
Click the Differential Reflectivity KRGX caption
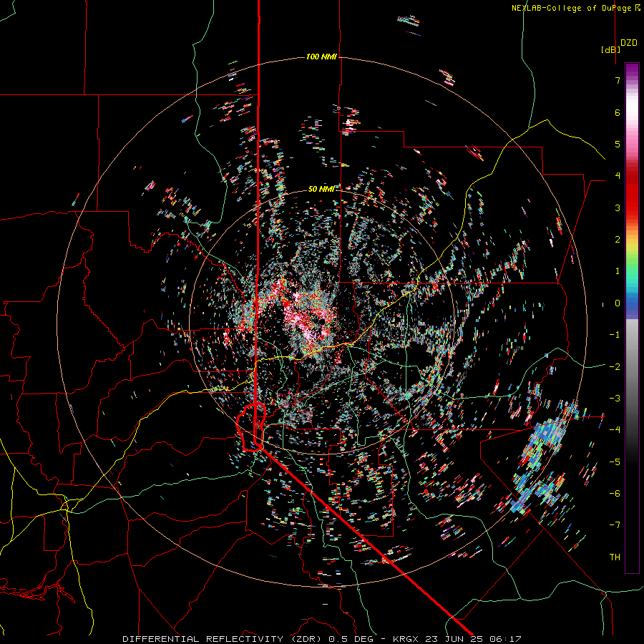(322, 639)
